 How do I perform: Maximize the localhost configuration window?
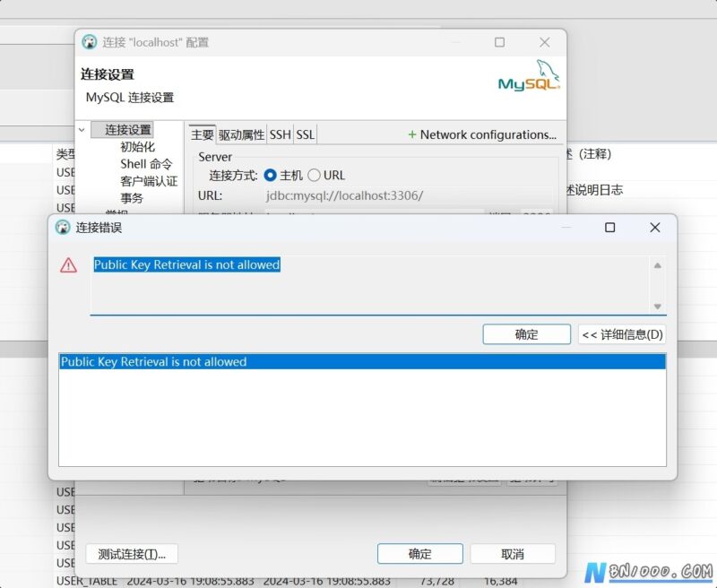pos(500,42)
